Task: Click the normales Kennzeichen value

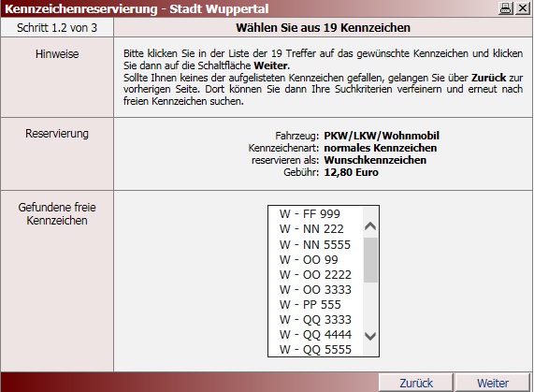Action: pos(380,148)
